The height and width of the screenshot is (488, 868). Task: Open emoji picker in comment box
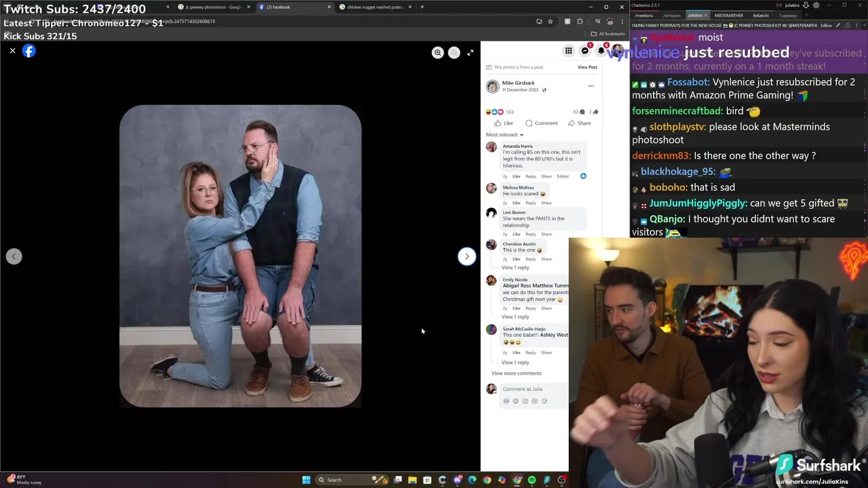515,401
